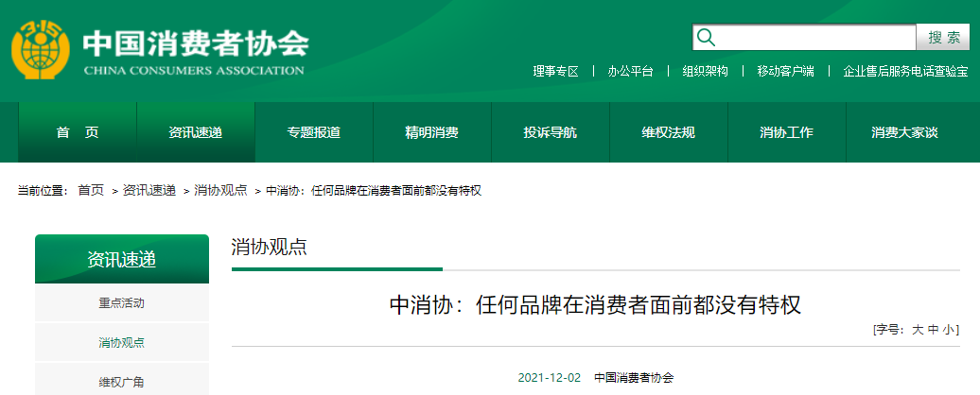Set font size to 大 (large)
980x395 pixels.
tap(917, 330)
